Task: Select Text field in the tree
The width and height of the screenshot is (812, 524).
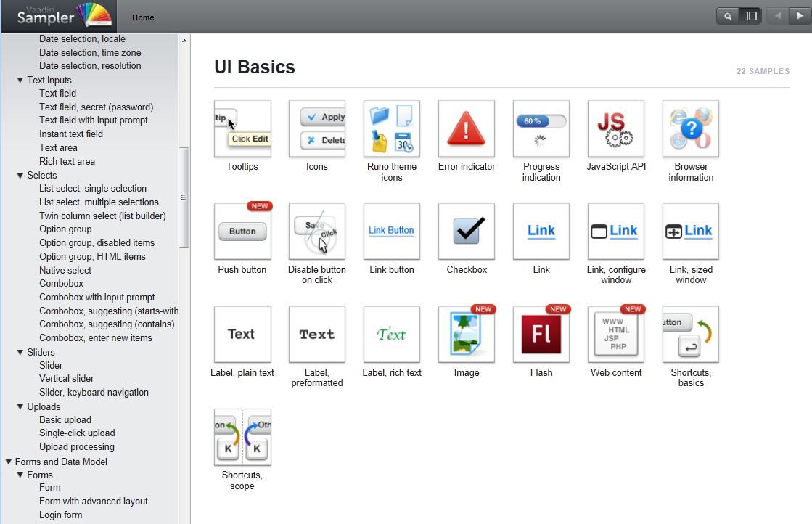Action: (x=57, y=93)
